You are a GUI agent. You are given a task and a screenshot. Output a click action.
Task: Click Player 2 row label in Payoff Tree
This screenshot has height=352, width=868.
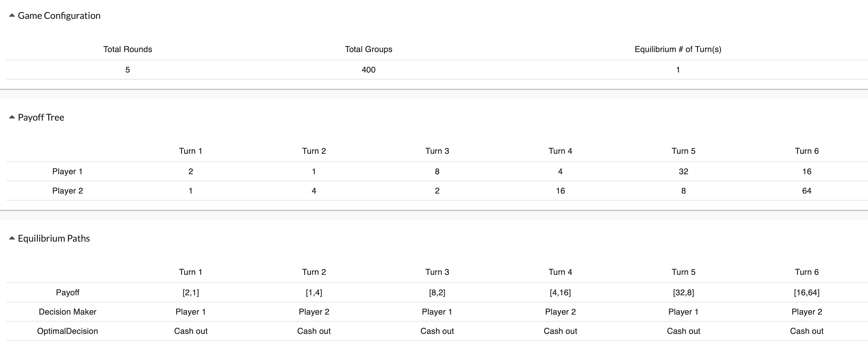tap(67, 191)
